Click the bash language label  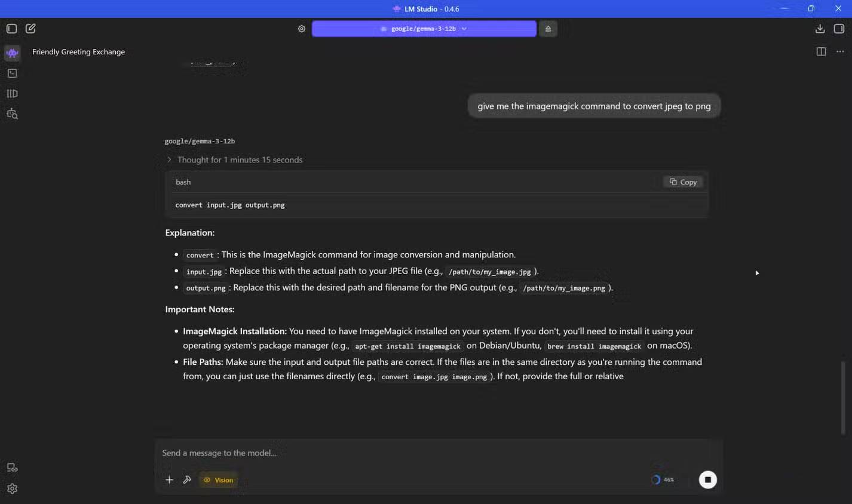tap(183, 182)
